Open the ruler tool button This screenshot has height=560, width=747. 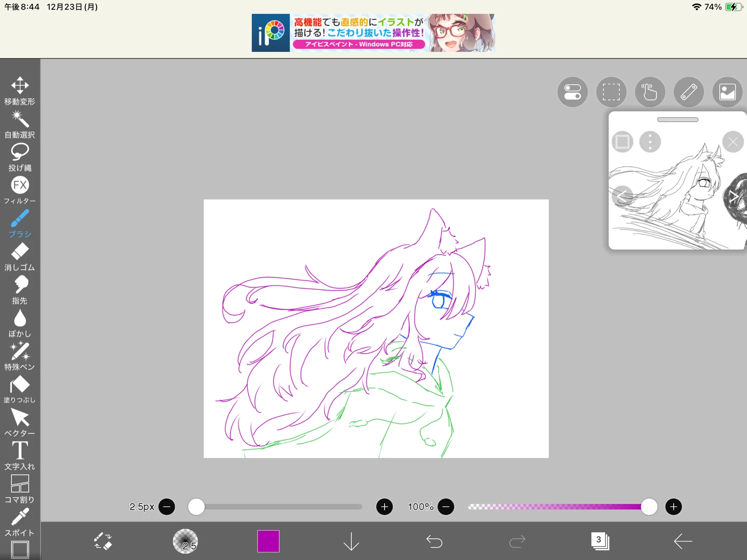coord(689,92)
